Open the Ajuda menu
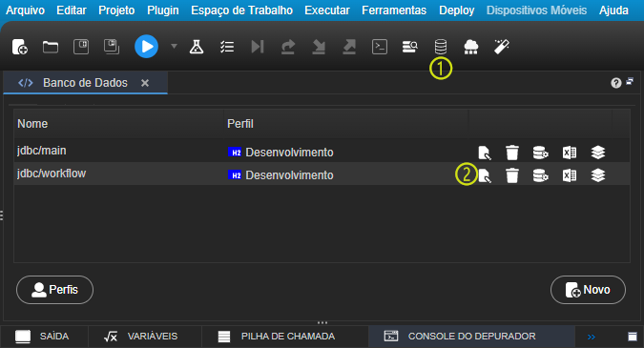Image resolution: width=644 pixels, height=348 pixels. [613, 10]
